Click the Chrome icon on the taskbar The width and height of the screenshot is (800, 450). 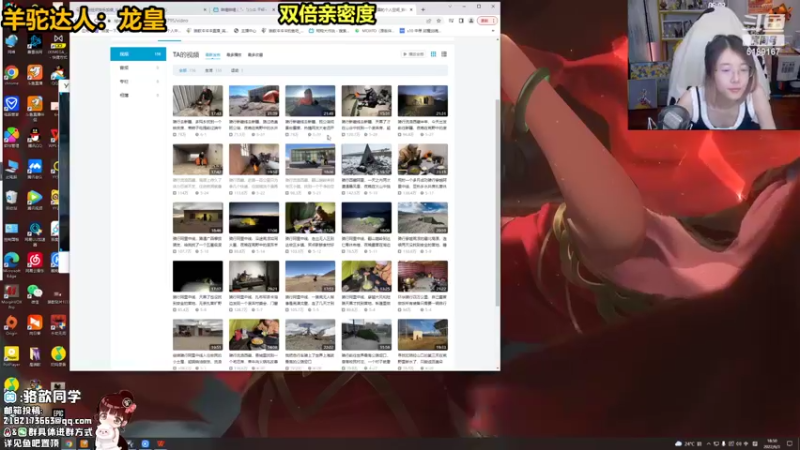coord(68,444)
